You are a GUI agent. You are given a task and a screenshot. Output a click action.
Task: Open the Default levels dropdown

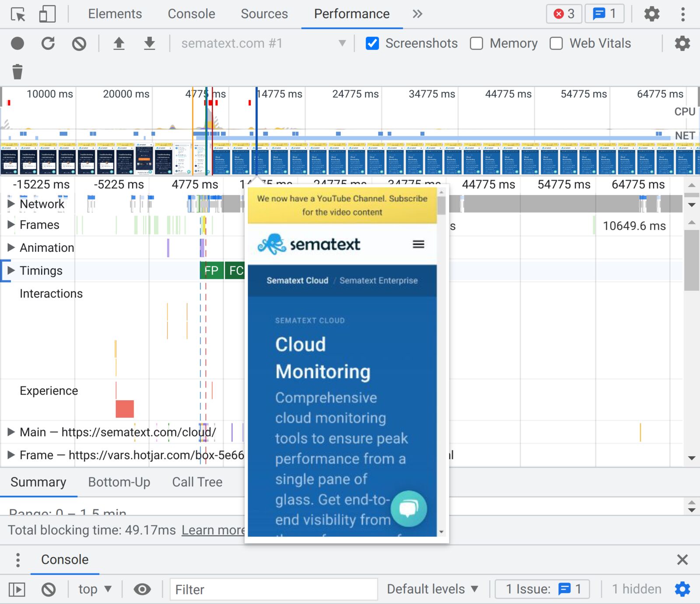tap(432, 589)
